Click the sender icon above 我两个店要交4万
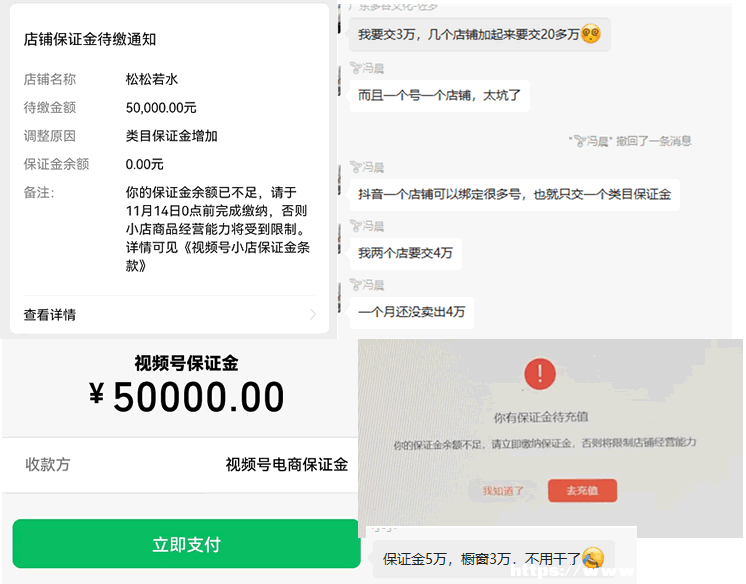746x584 pixels. [x=356, y=226]
